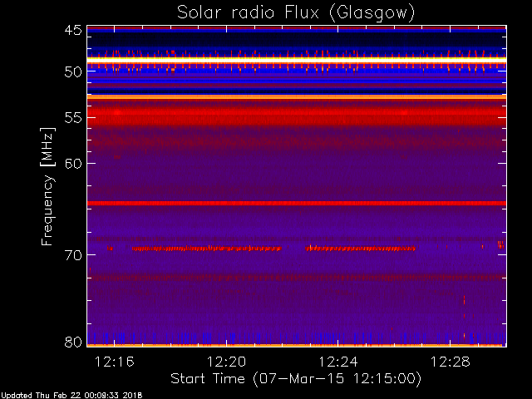Click the 60 frequency axis label

pos(73,164)
